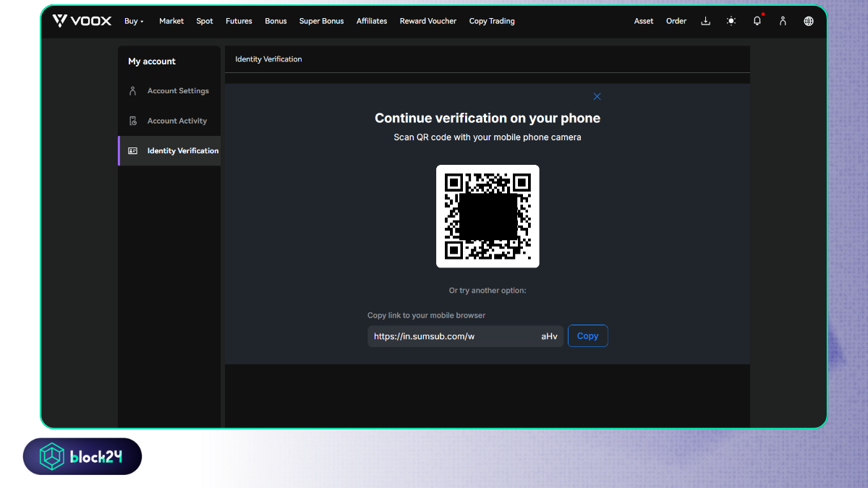The image size is (868, 488).
Task: Close the phone verification dialog
Action: point(597,96)
